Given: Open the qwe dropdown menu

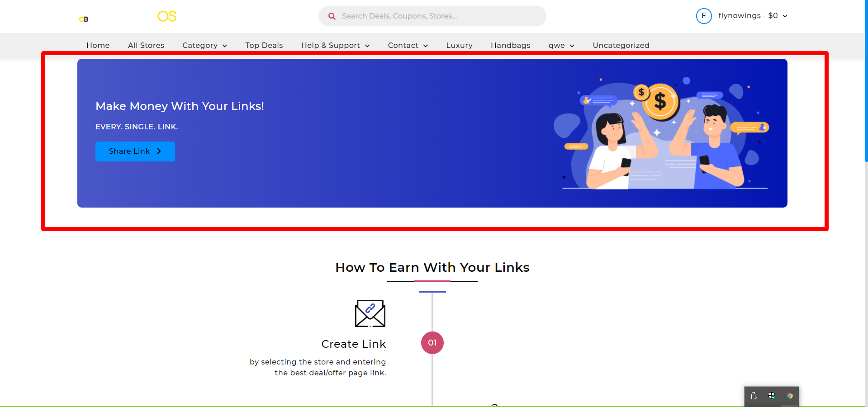Looking at the screenshot, I should (x=561, y=45).
